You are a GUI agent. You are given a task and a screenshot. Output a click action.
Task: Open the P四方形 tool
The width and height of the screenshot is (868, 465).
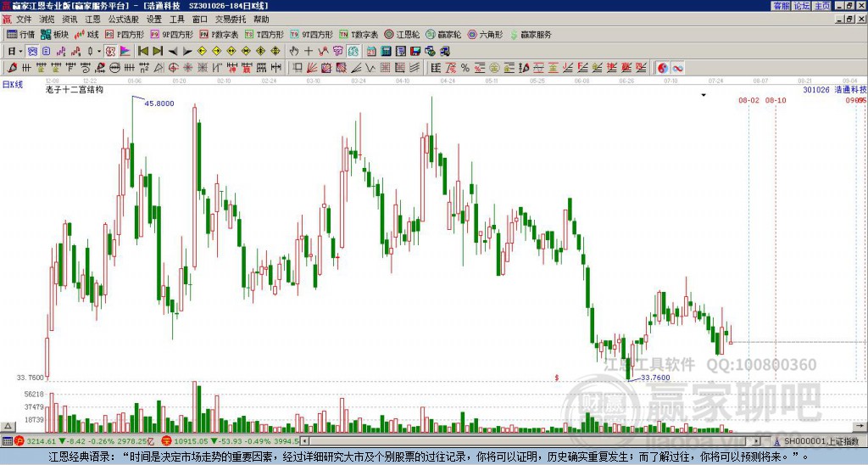pos(125,34)
